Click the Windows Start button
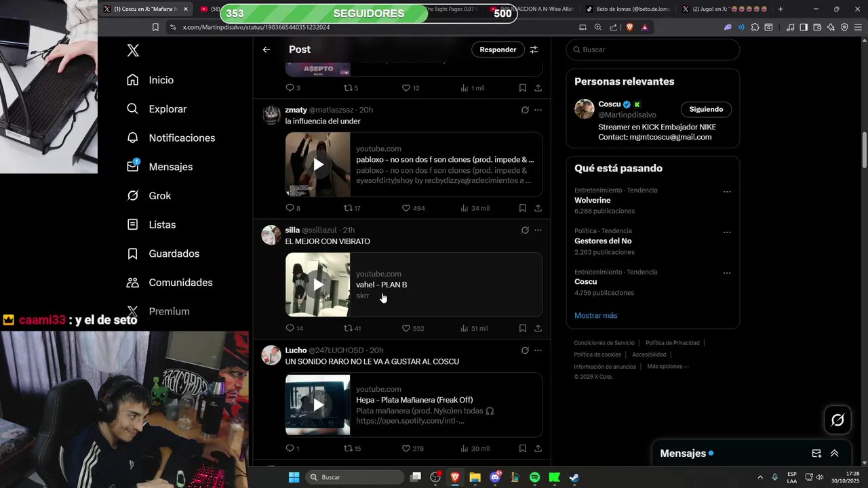The width and height of the screenshot is (868, 488). [294, 477]
